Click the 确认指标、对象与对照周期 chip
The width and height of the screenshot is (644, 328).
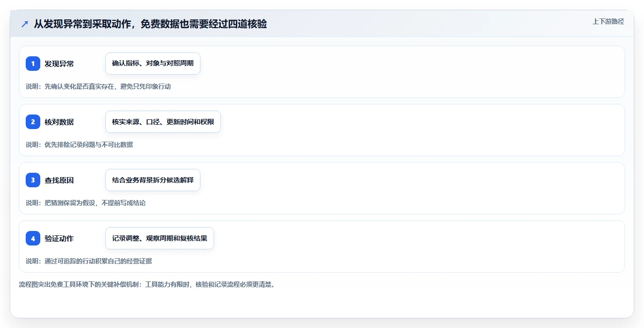point(153,64)
